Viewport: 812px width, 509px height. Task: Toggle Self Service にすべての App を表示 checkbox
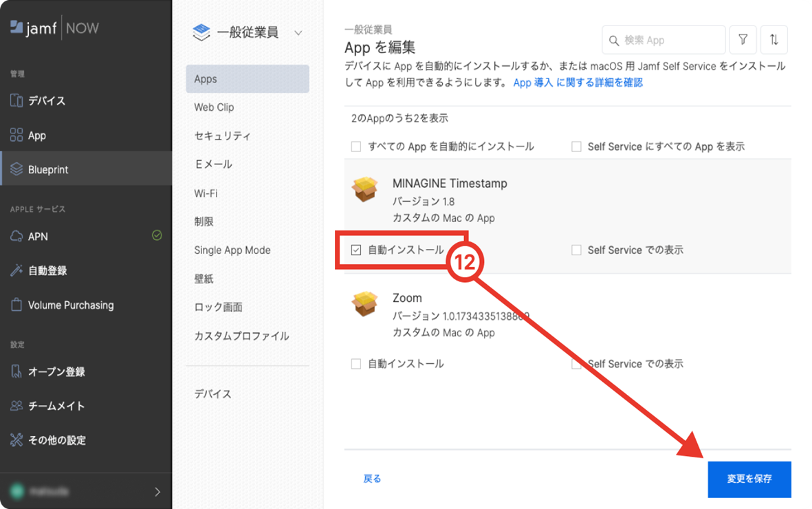[576, 147]
